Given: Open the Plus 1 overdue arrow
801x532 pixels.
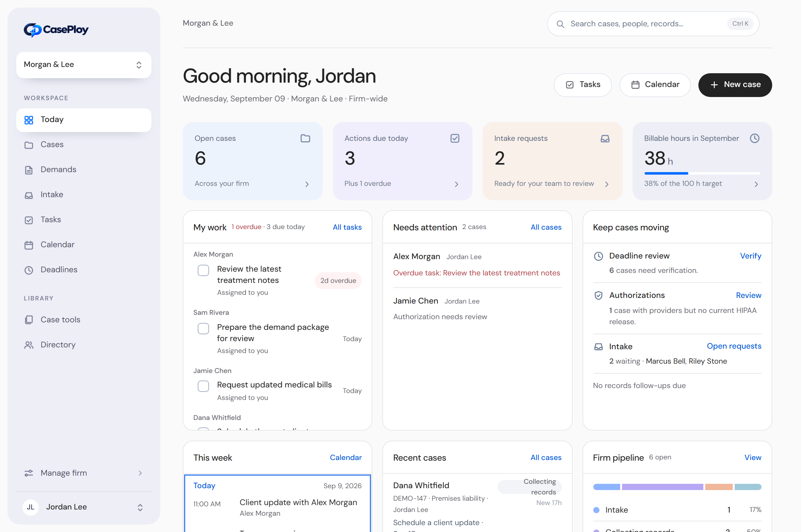Looking at the screenshot, I should 456,184.
